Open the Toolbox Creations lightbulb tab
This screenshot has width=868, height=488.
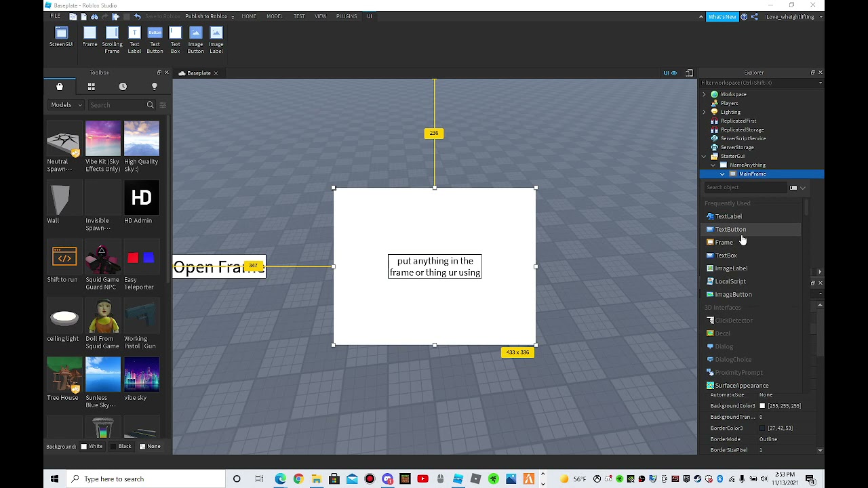coord(154,87)
